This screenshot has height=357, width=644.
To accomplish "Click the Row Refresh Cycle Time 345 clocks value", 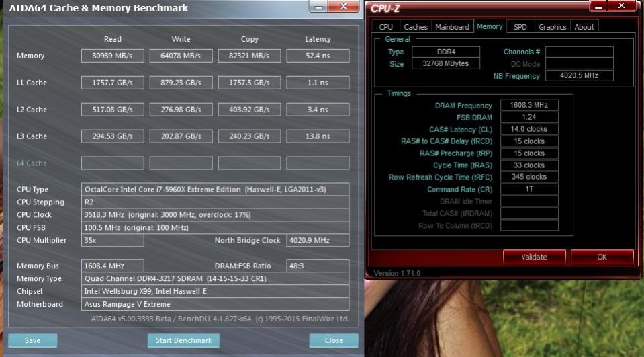I will (529, 177).
